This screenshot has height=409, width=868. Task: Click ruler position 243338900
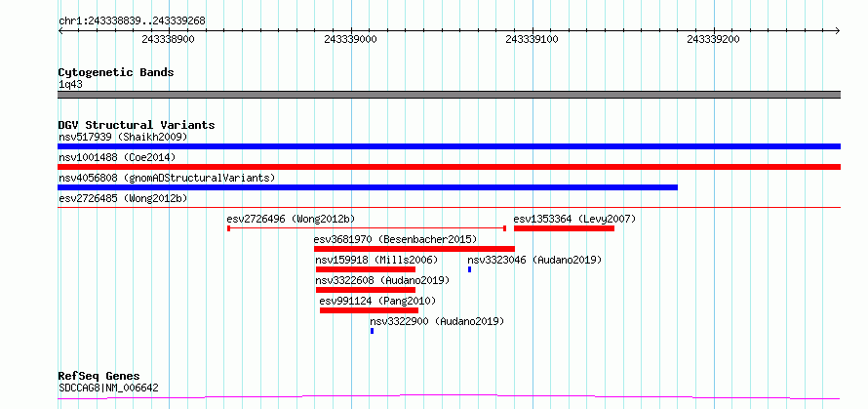click(x=169, y=39)
